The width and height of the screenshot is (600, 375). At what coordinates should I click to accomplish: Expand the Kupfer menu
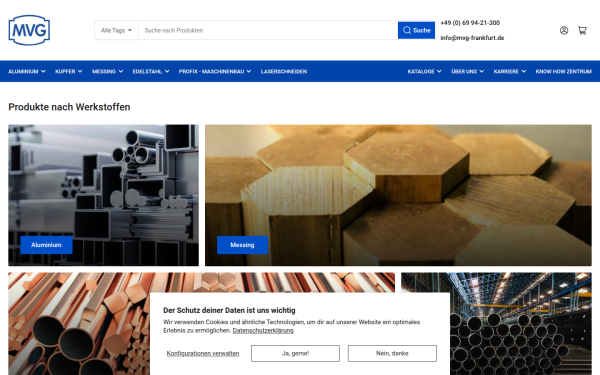(x=68, y=71)
